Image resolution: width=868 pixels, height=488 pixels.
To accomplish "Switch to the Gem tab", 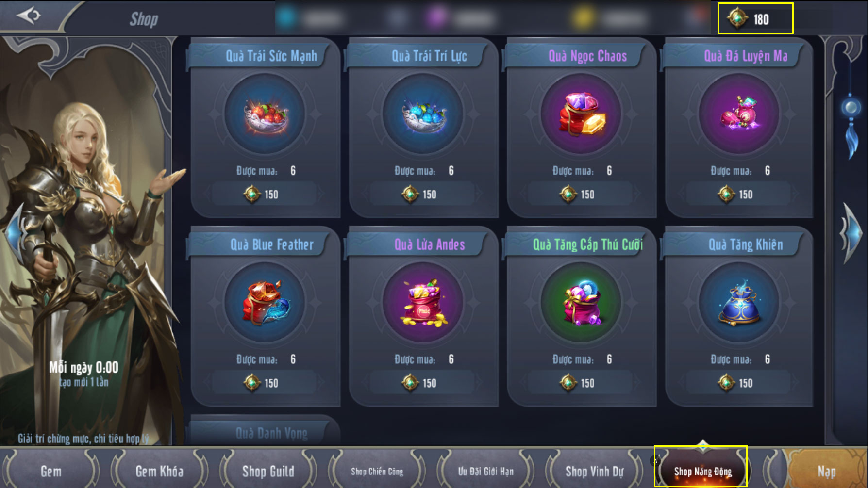I will click(x=51, y=471).
